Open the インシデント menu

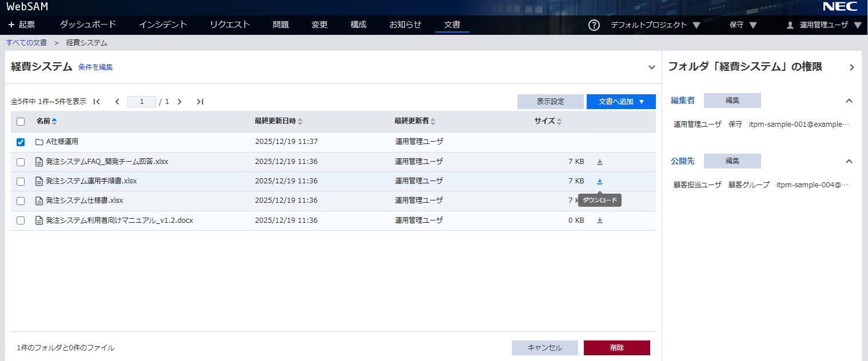click(163, 25)
